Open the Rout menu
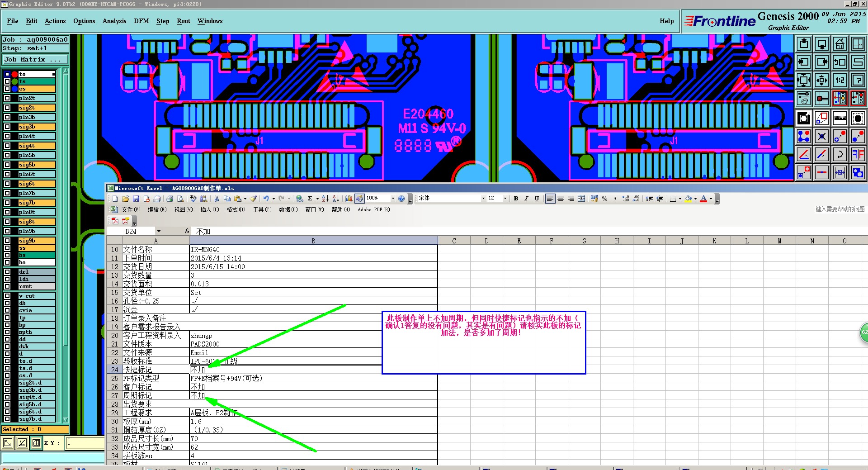Viewport: 868px width, 470px height. pyautogui.click(x=184, y=21)
